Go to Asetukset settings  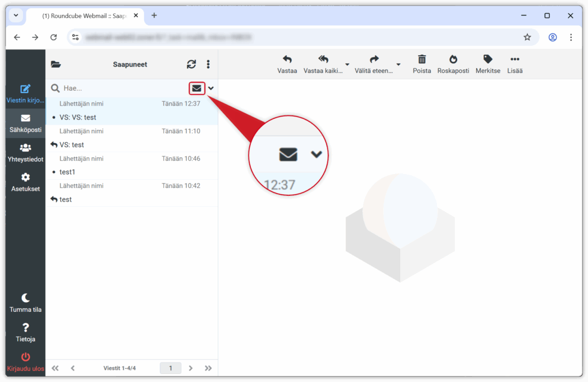(x=25, y=182)
